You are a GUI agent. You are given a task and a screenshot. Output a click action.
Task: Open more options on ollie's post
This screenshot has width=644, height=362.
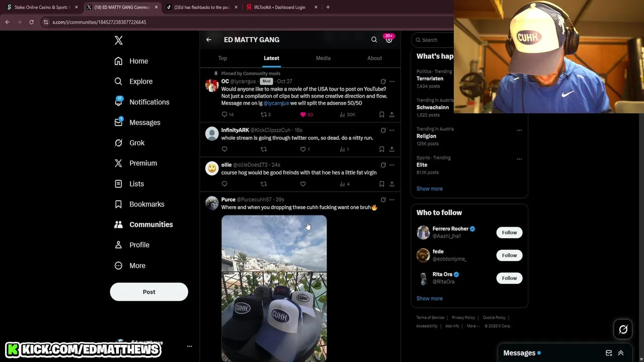[x=392, y=165]
